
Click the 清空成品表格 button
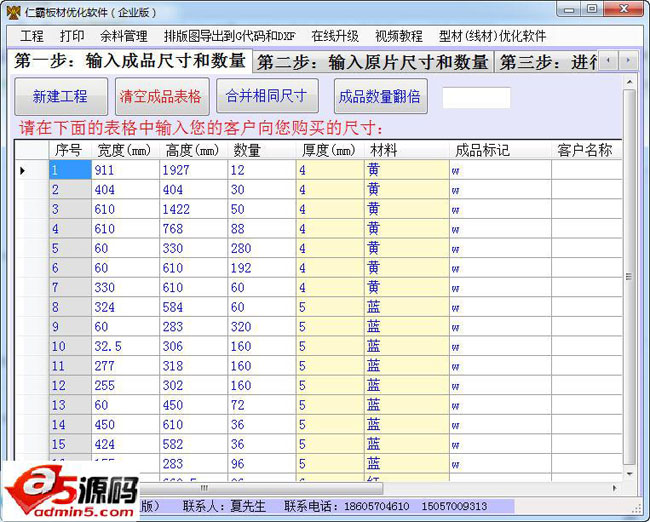(162, 96)
